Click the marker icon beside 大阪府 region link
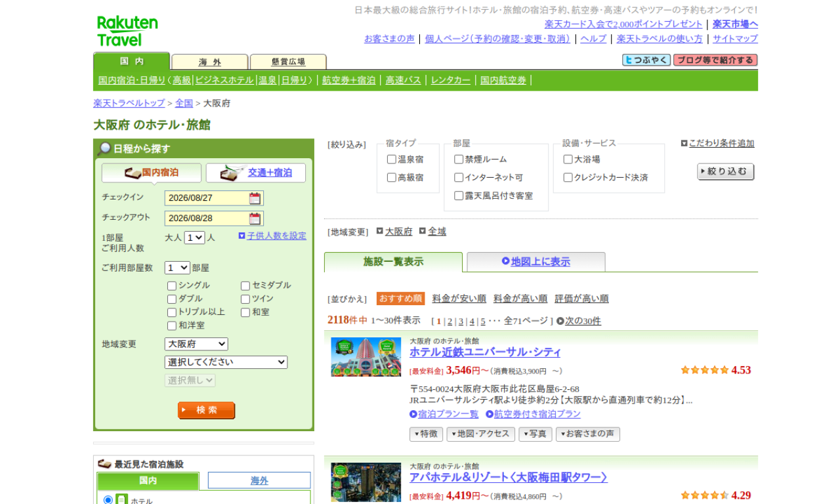The height and width of the screenshot is (504, 840). (x=379, y=231)
